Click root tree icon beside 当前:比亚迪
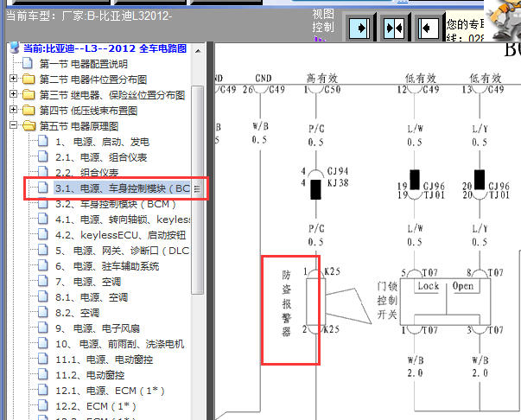Screen dimensions: 521x420 tap(15, 48)
